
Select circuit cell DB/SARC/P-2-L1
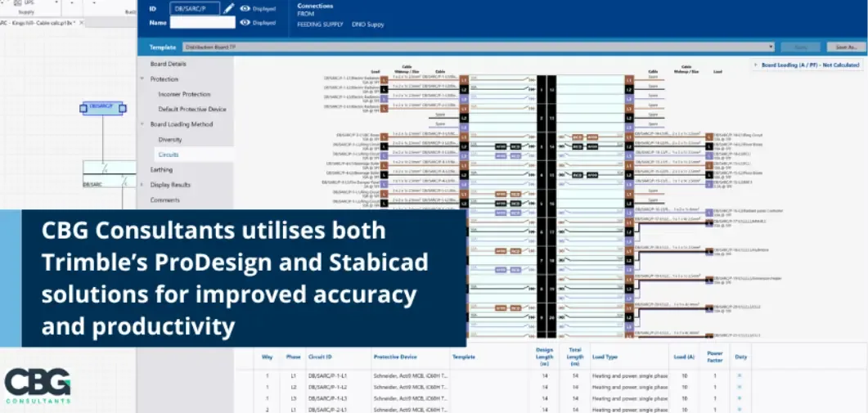pos(326,409)
